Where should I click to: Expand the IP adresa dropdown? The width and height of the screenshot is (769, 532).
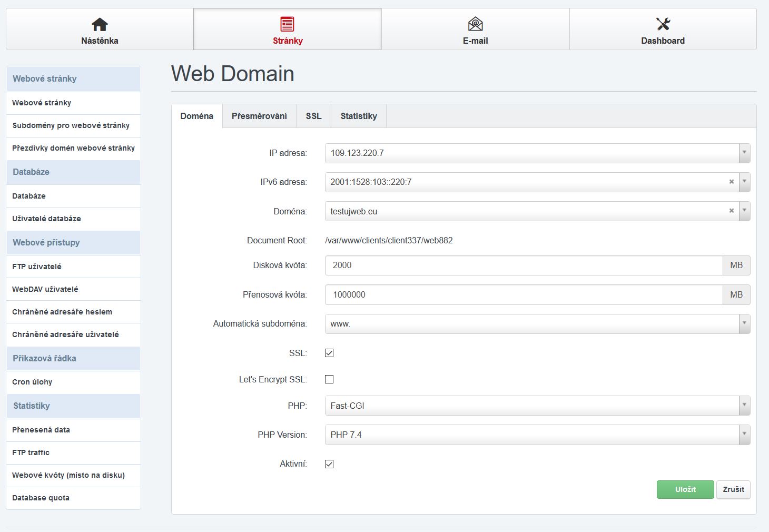[744, 153]
